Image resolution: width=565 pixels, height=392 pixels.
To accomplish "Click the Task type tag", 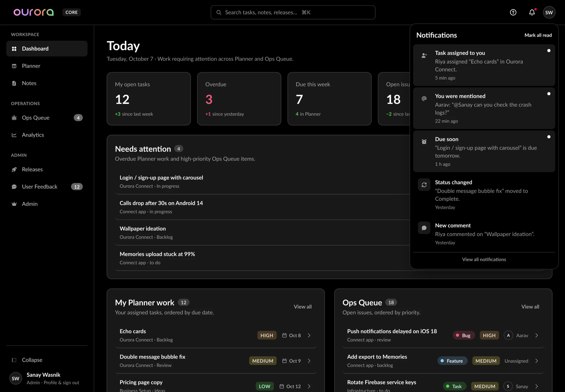I will [454, 386].
